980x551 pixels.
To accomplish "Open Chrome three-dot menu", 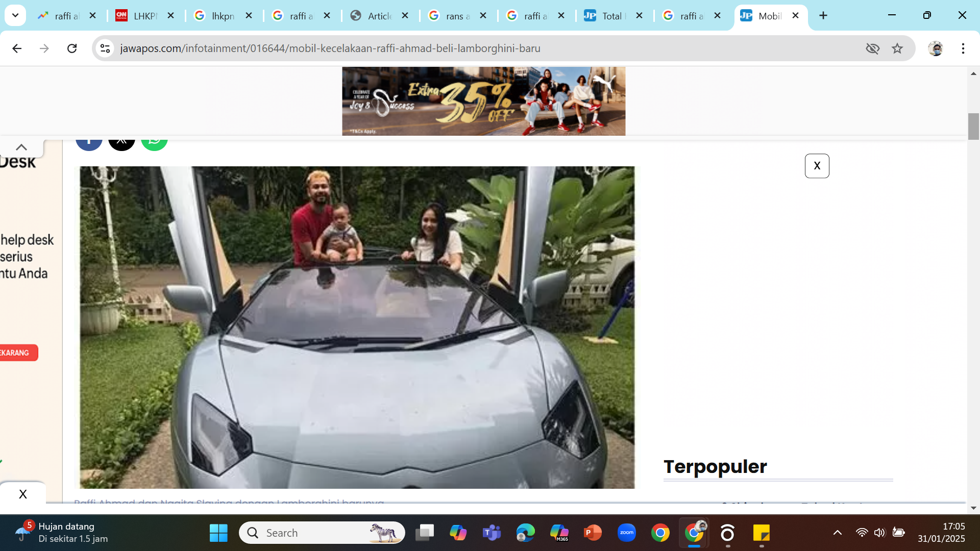I will pyautogui.click(x=963, y=48).
